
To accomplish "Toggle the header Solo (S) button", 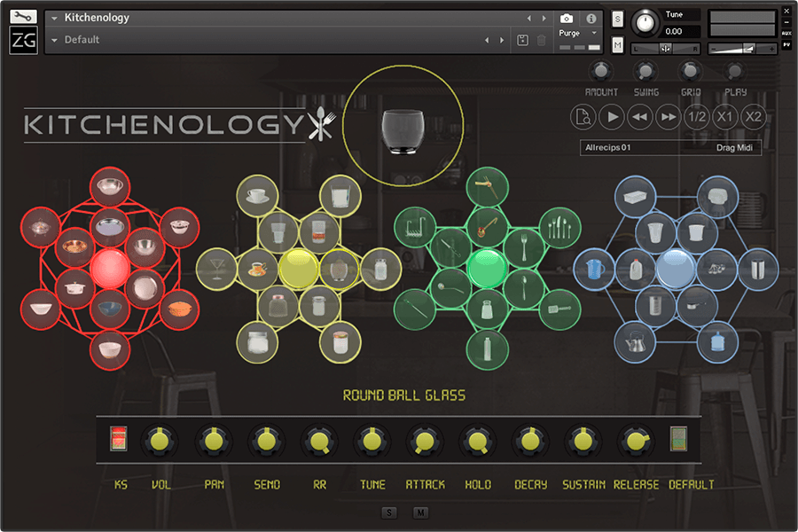I will (617, 20).
